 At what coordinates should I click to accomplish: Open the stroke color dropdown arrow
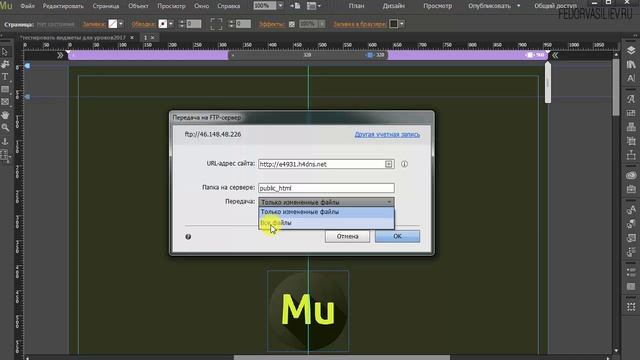pos(171,24)
